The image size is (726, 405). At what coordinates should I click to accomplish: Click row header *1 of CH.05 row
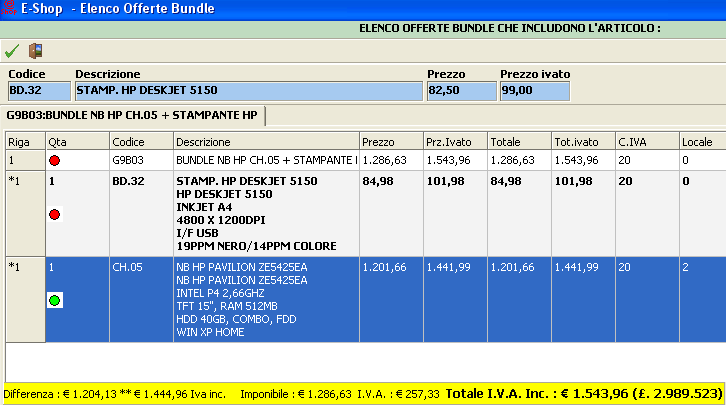(x=25, y=299)
